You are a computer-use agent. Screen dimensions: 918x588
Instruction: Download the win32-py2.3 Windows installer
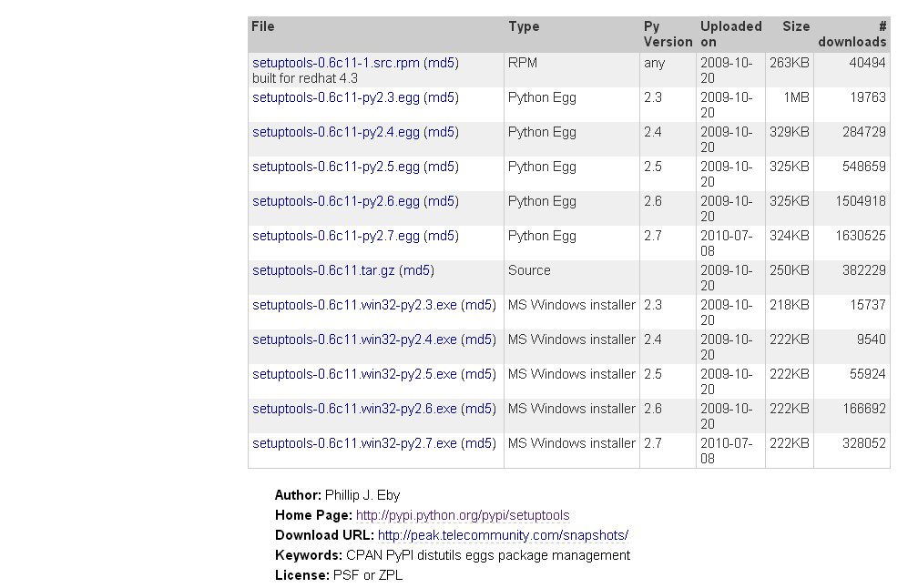355,305
